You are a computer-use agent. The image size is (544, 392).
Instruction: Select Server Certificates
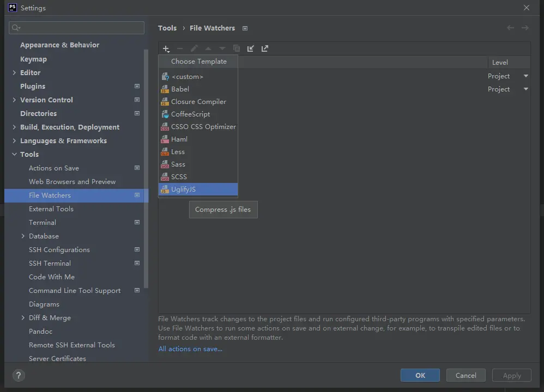point(57,359)
